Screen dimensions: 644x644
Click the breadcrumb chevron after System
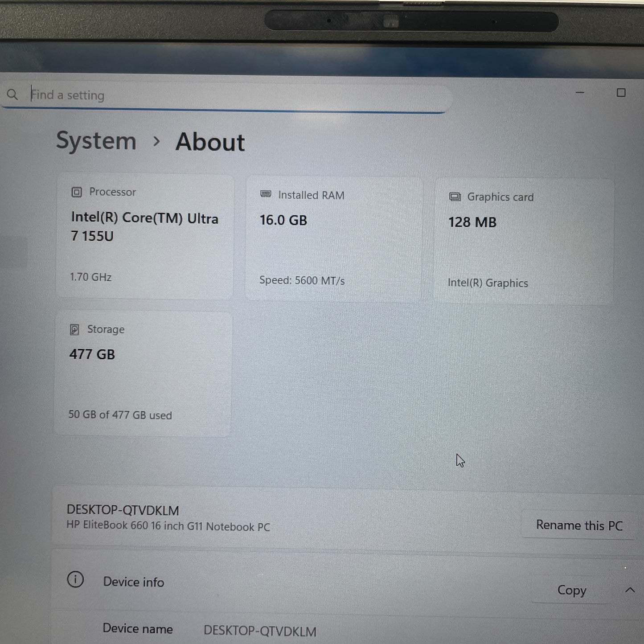point(156,142)
